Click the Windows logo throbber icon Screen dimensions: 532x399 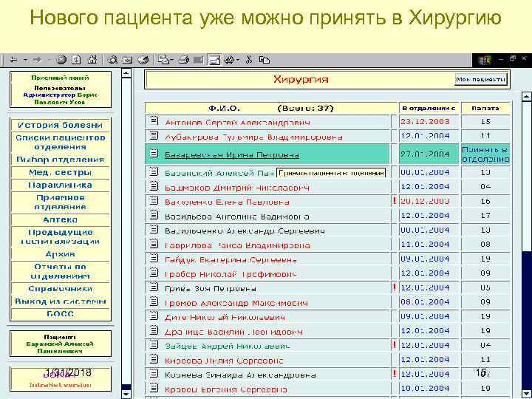[x=484, y=60]
